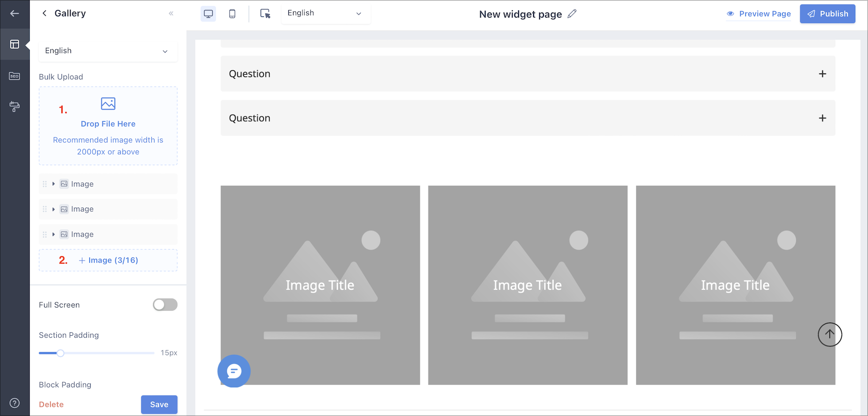Open the panel English language dropdown
868x416 pixels.
coord(108,51)
